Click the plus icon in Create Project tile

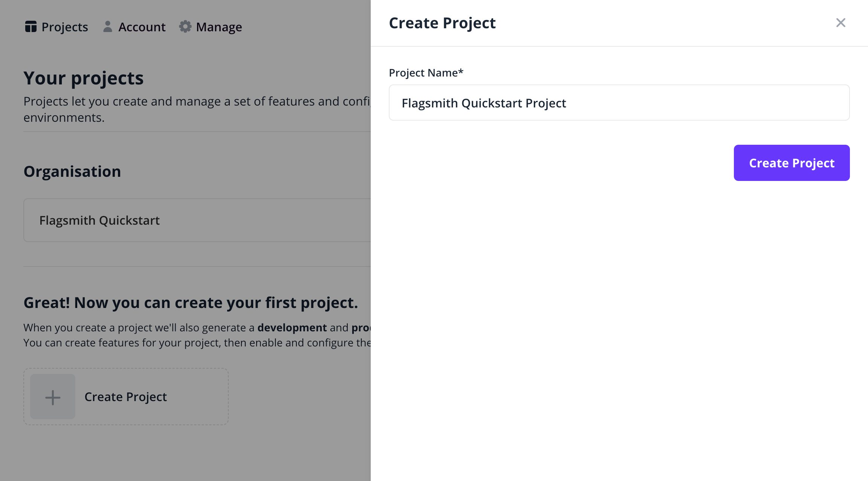[x=53, y=397]
